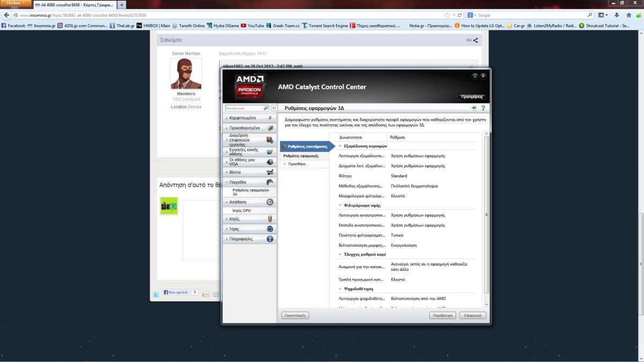Collapse sidebar with double-arrow button

pyautogui.click(x=274, y=108)
